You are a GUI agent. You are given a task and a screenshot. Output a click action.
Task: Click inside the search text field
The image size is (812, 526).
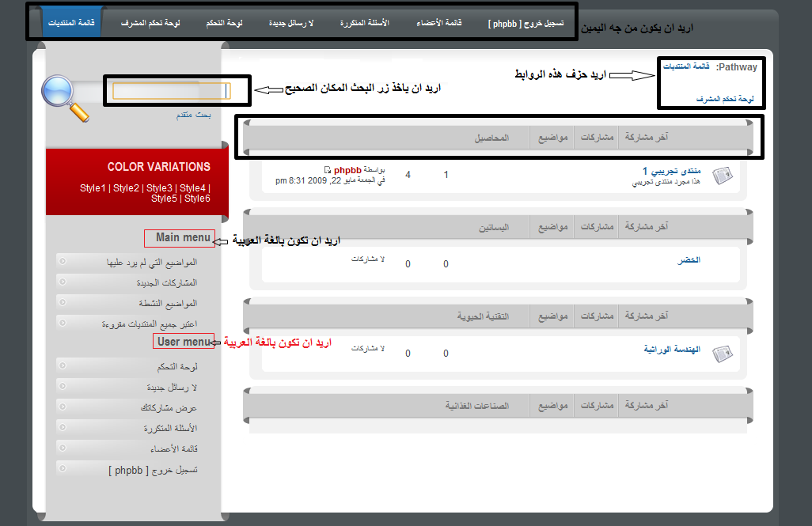click(x=170, y=91)
